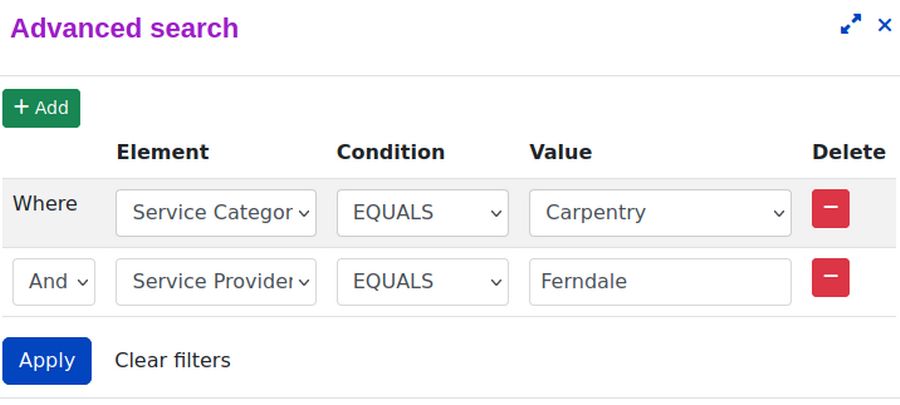This screenshot has width=900, height=405.
Task: Add a new filter row
Action: [41, 108]
